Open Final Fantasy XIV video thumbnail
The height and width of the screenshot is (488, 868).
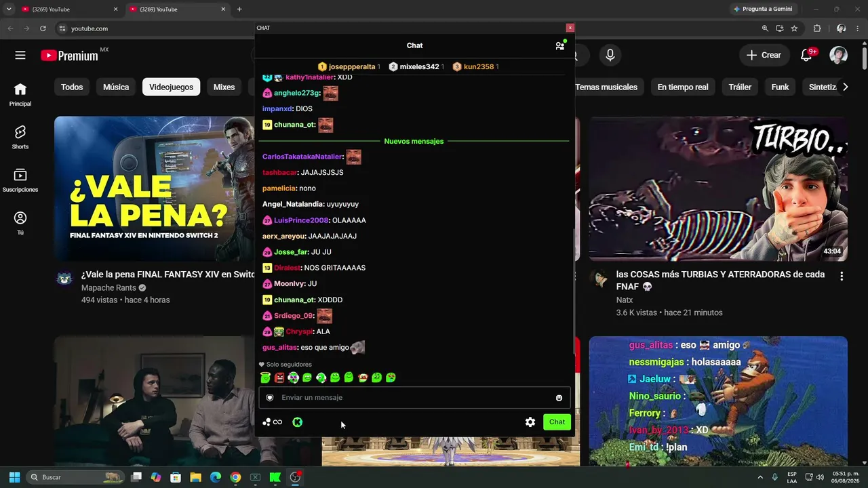pyautogui.click(x=155, y=188)
